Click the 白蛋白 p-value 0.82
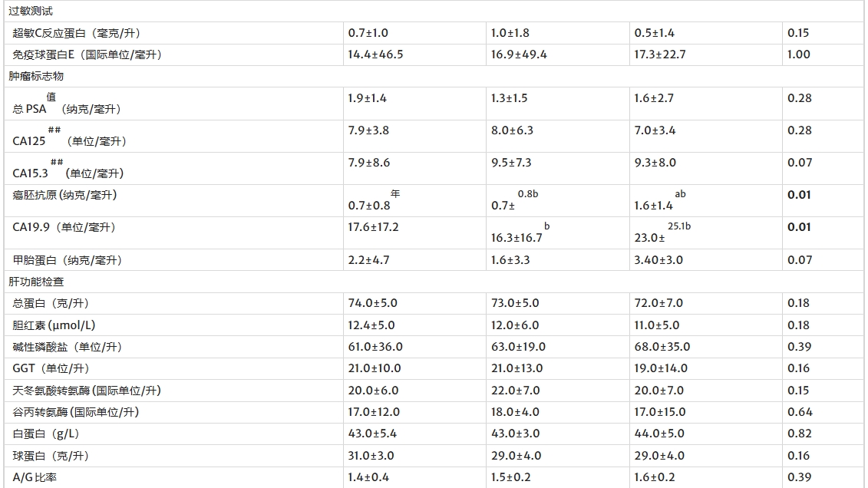Image resolution: width=868 pixels, height=488 pixels. [799, 434]
